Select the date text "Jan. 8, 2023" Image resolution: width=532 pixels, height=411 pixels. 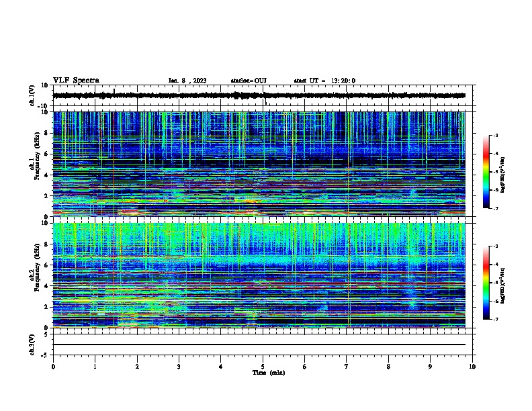(x=187, y=81)
